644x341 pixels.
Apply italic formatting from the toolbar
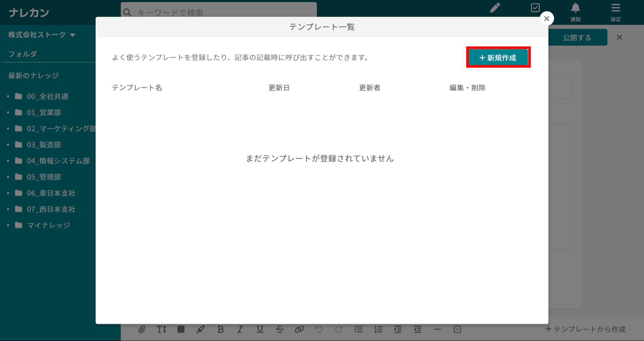pos(240,329)
